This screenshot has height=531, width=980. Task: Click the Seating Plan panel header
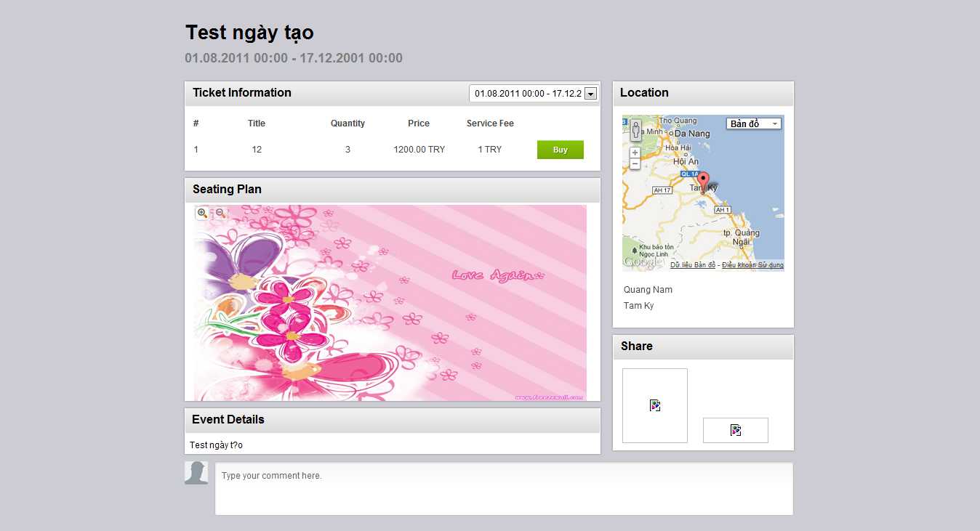tap(393, 190)
